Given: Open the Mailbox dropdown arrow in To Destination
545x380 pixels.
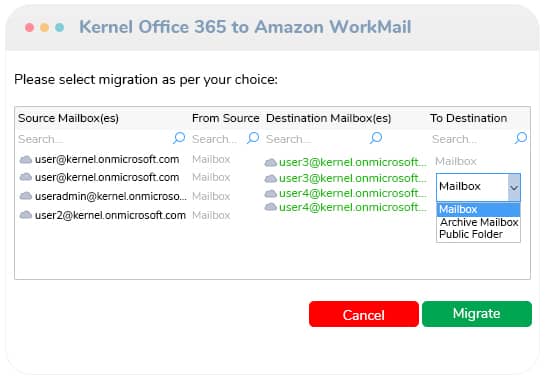Looking at the screenshot, I should [514, 187].
